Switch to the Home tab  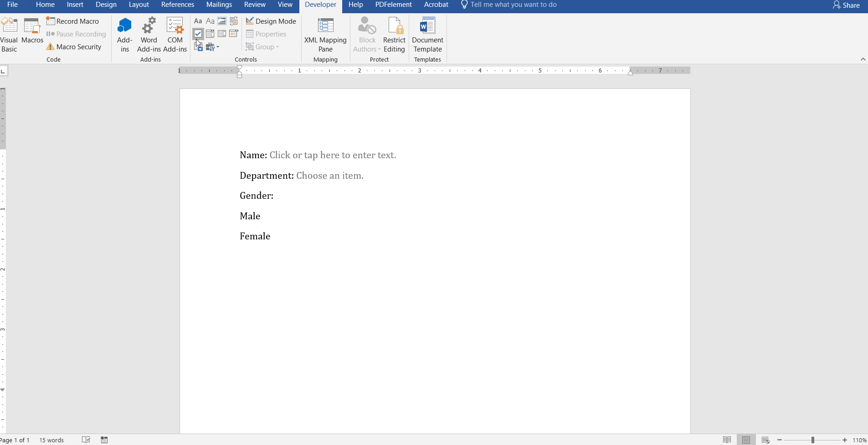tap(45, 5)
